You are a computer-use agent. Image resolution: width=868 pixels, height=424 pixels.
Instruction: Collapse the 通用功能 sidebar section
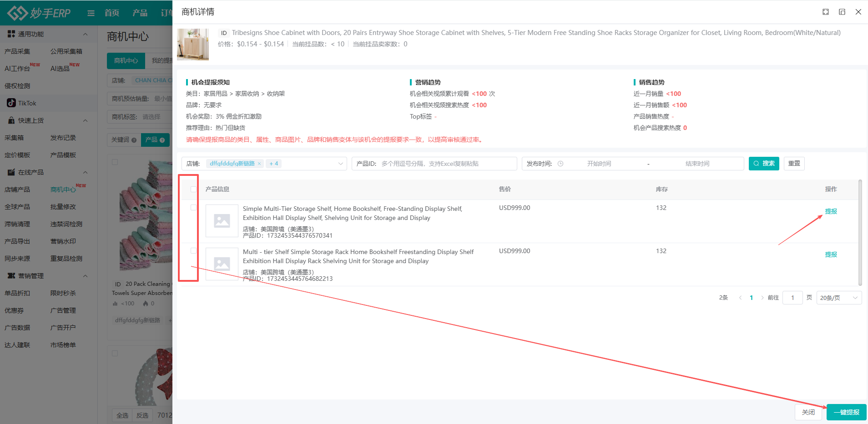click(x=85, y=35)
